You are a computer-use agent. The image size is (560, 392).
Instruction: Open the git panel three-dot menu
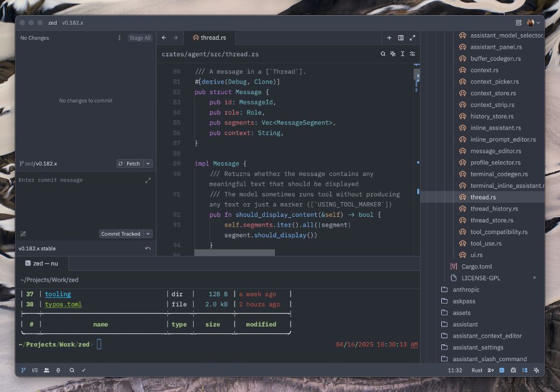click(119, 38)
